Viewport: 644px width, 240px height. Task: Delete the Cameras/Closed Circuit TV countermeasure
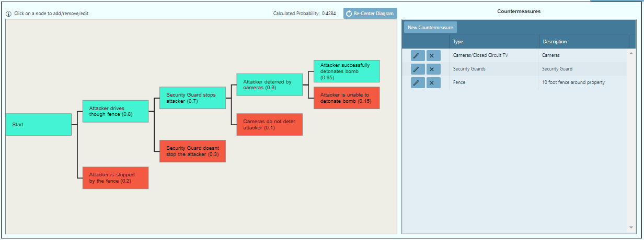pos(433,55)
